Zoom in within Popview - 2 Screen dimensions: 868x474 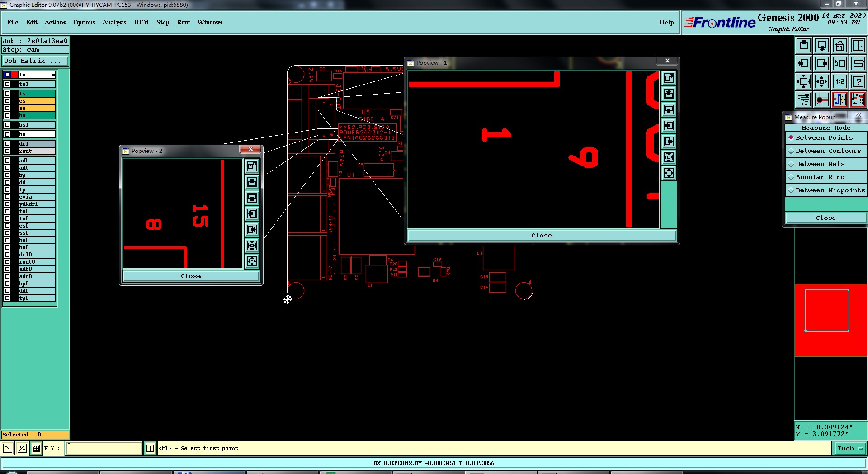[252, 246]
